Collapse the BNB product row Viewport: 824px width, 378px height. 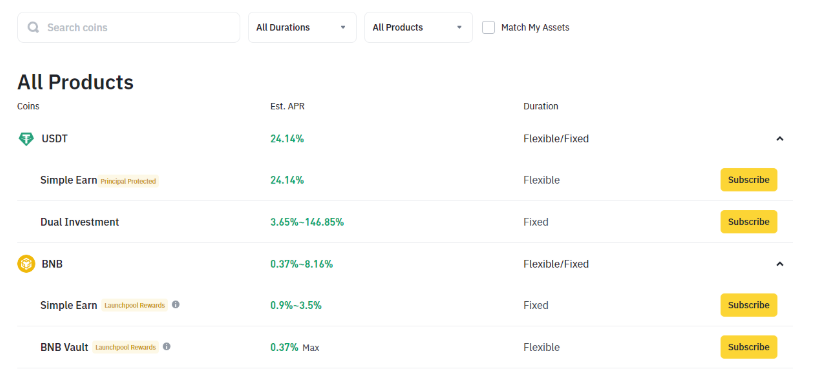pyautogui.click(x=780, y=264)
